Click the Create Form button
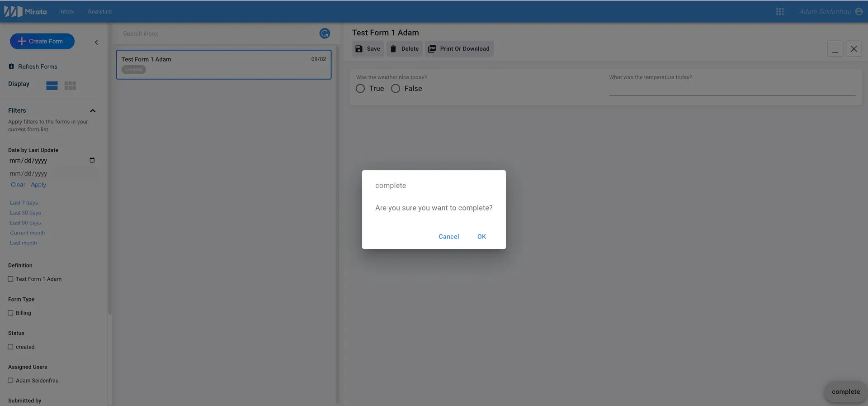 point(42,41)
